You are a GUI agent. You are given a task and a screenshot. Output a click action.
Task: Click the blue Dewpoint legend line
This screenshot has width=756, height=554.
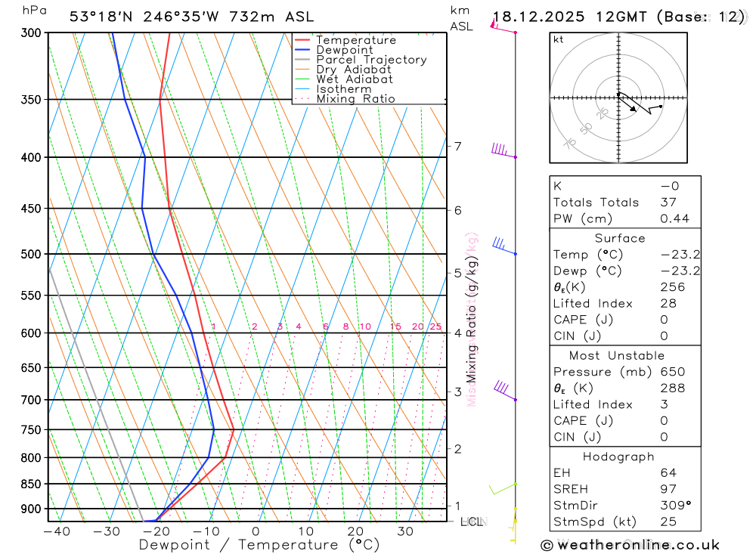point(302,50)
